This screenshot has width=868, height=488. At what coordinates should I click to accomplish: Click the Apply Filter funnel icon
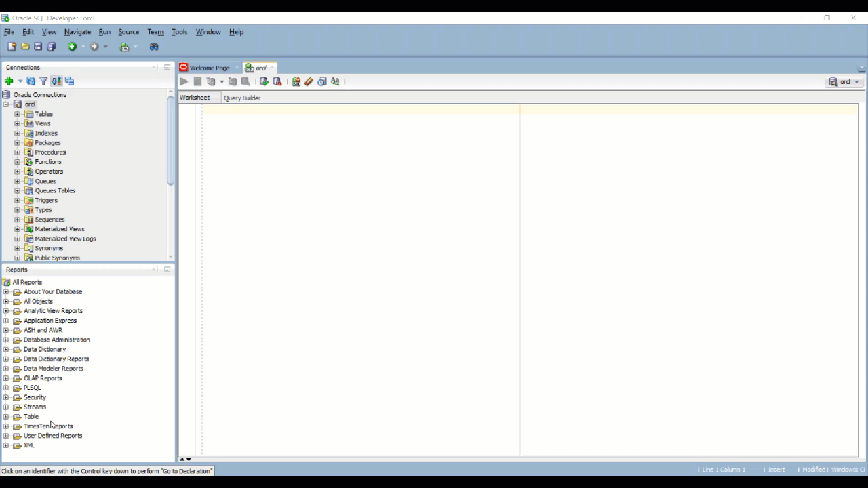click(43, 81)
